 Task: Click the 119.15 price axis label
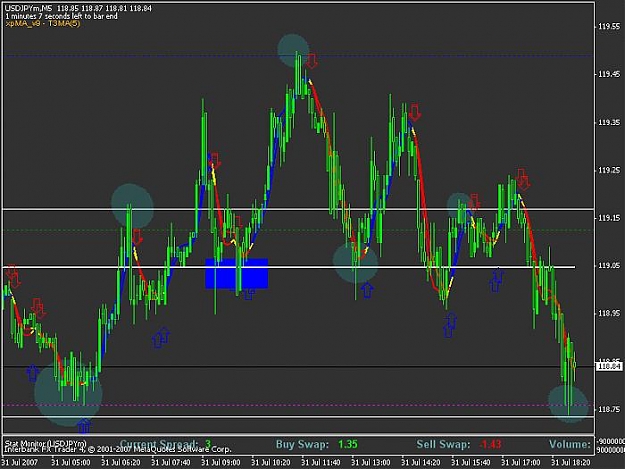[609, 218]
